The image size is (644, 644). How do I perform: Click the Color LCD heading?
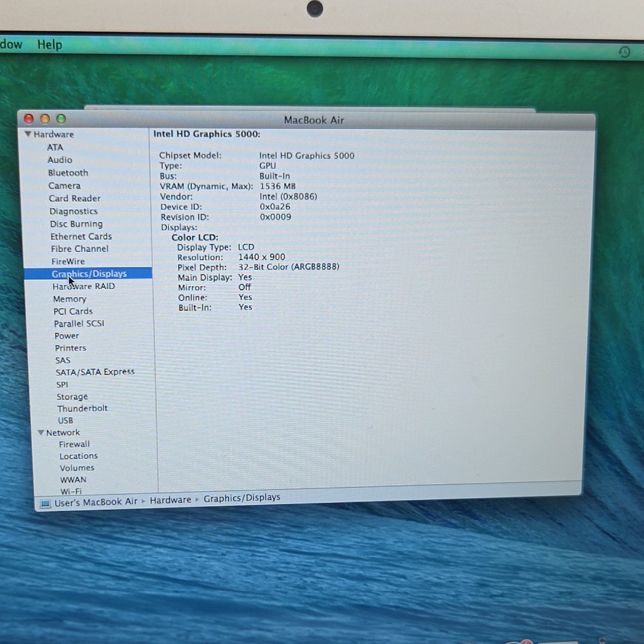[x=195, y=238]
